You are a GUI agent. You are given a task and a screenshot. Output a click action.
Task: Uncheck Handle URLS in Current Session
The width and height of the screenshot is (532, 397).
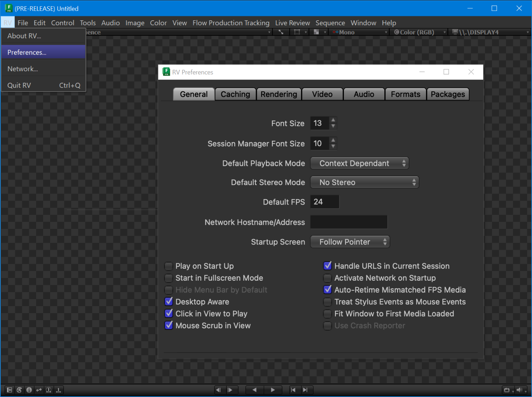(x=327, y=266)
